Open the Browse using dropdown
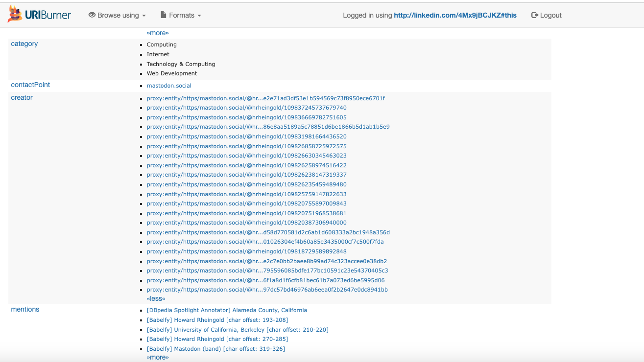Screen dimensions: 644x362 click(x=117, y=15)
